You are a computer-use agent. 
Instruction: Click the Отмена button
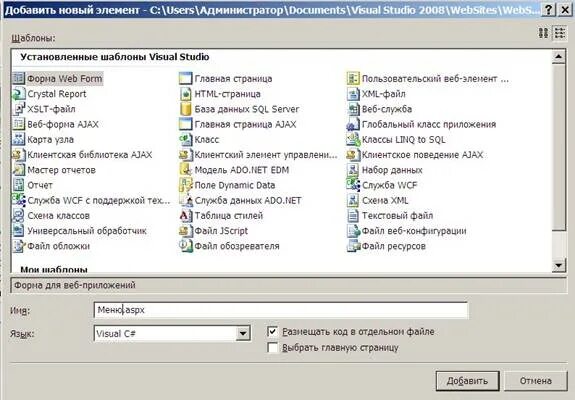click(535, 381)
